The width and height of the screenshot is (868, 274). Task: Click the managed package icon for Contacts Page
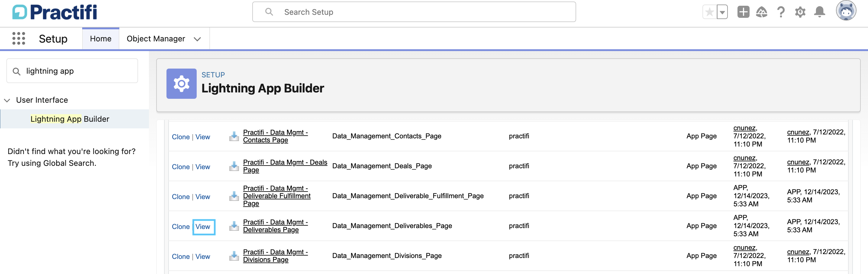coord(234,136)
